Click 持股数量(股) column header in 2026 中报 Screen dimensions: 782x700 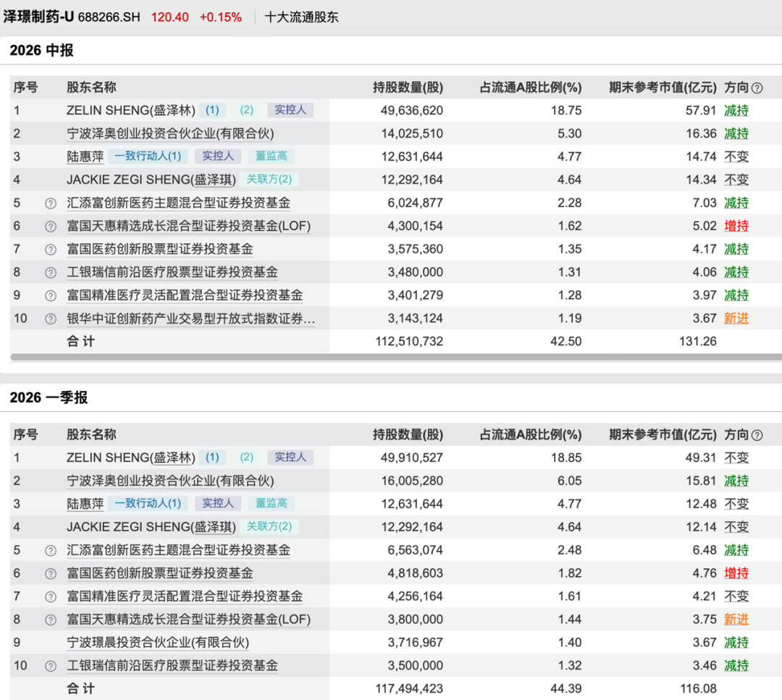[x=408, y=88]
